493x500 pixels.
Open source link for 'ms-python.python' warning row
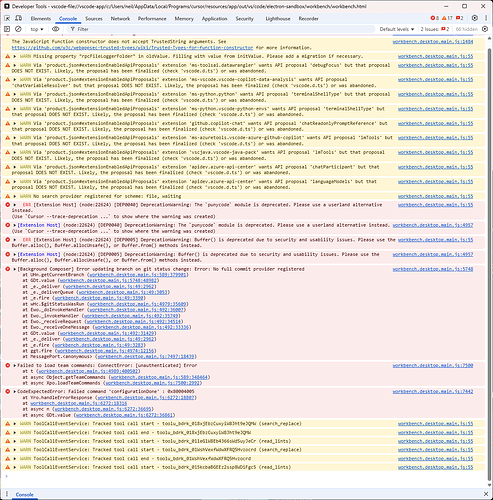(435, 94)
